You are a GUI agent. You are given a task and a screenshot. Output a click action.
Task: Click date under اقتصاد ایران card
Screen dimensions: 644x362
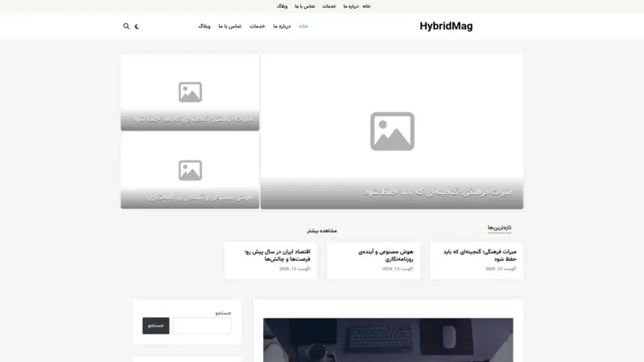pyautogui.click(x=295, y=269)
